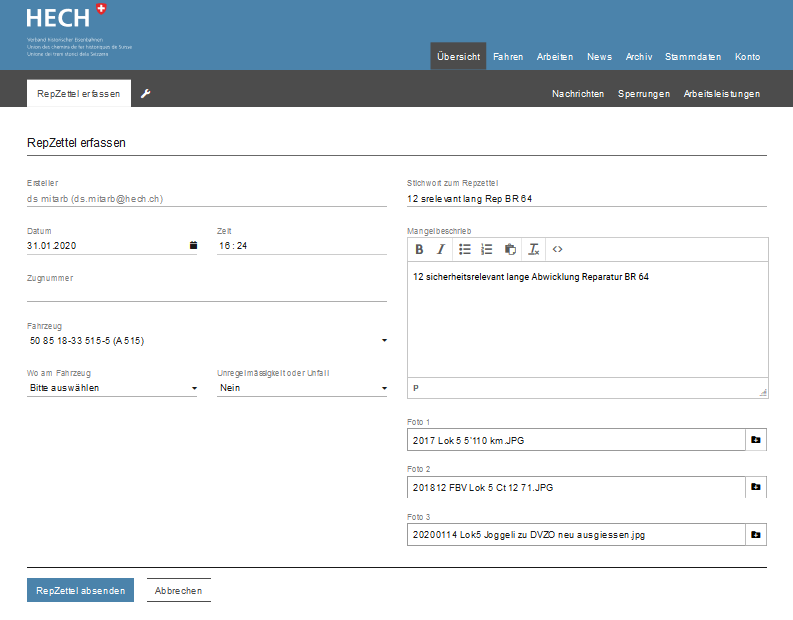This screenshot has width=793, height=620.
Task: Go to the Fahren menu
Action: (x=508, y=57)
